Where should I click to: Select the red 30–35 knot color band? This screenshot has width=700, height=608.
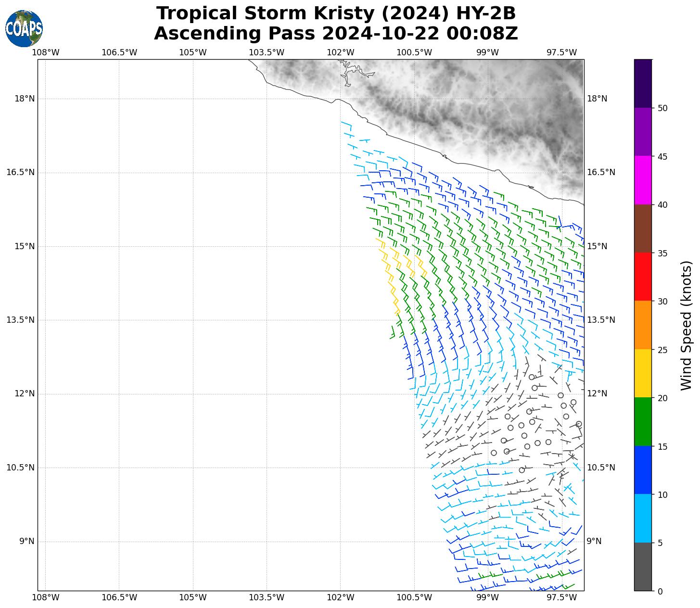coord(643,277)
